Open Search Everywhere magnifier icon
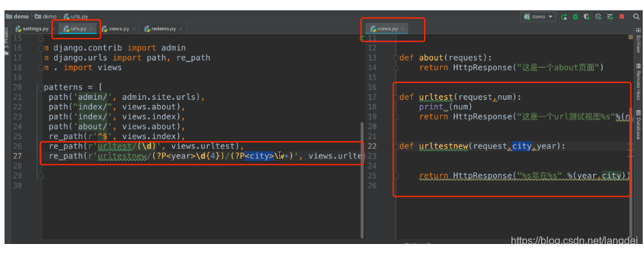The width and height of the screenshot is (644, 253). (636, 17)
